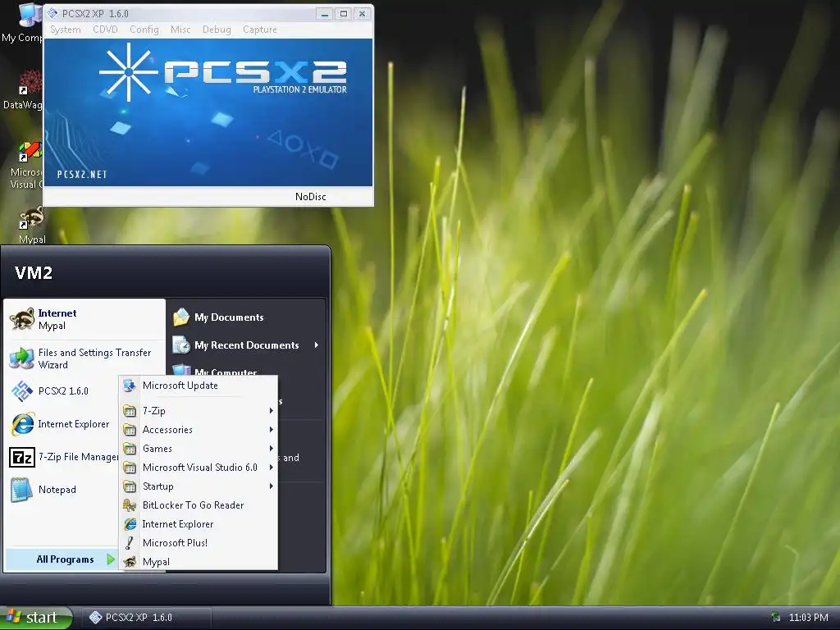Open the System menu in PCSX2
This screenshot has width=840, height=630.
point(66,30)
